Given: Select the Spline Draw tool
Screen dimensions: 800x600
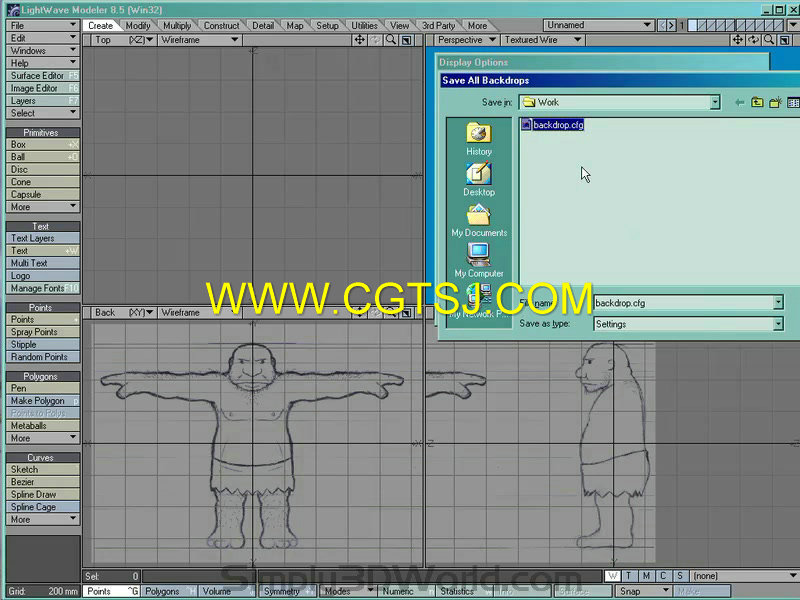Looking at the screenshot, I should [x=43, y=494].
